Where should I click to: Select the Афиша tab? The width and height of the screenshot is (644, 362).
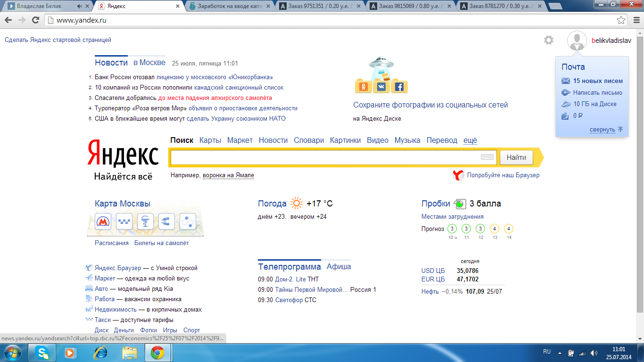(339, 267)
